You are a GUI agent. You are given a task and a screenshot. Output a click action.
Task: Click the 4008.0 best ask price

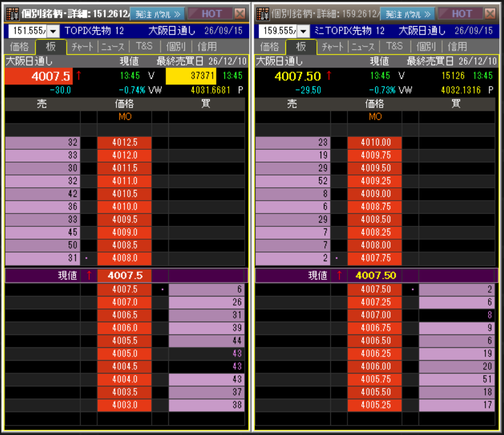tap(125, 258)
